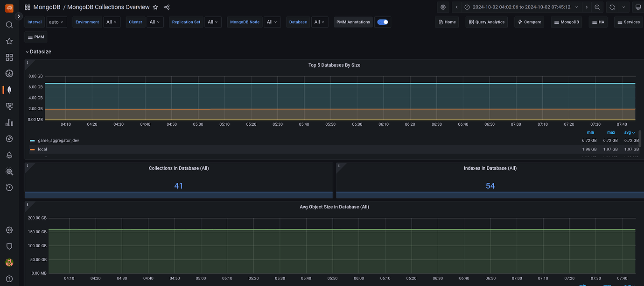
Task: Open the Database All dropdown
Action: click(x=320, y=21)
